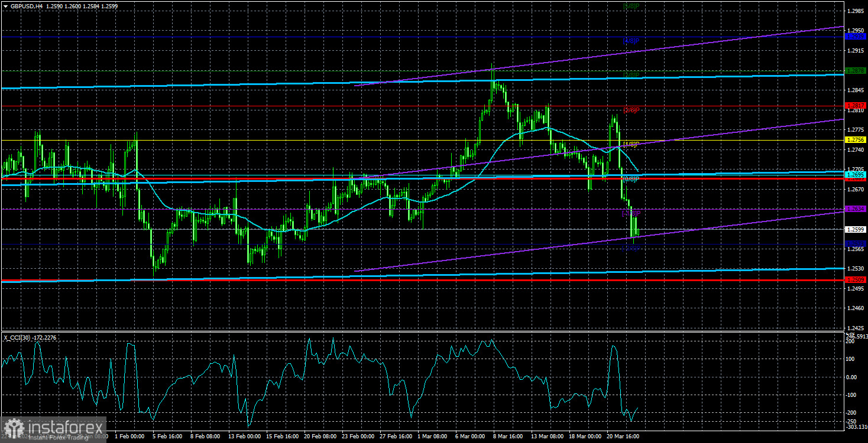Click the 1.2425 price axis value
868x443 pixels.
(856, 328)
